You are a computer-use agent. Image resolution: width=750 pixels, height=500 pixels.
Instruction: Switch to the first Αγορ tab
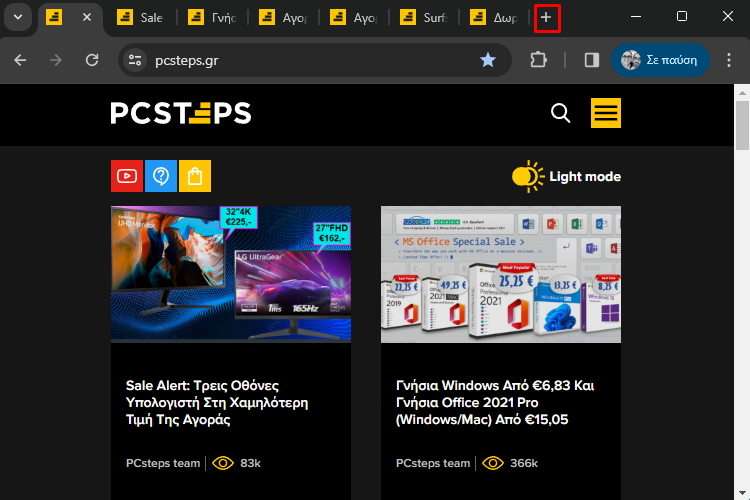(282, 18)
